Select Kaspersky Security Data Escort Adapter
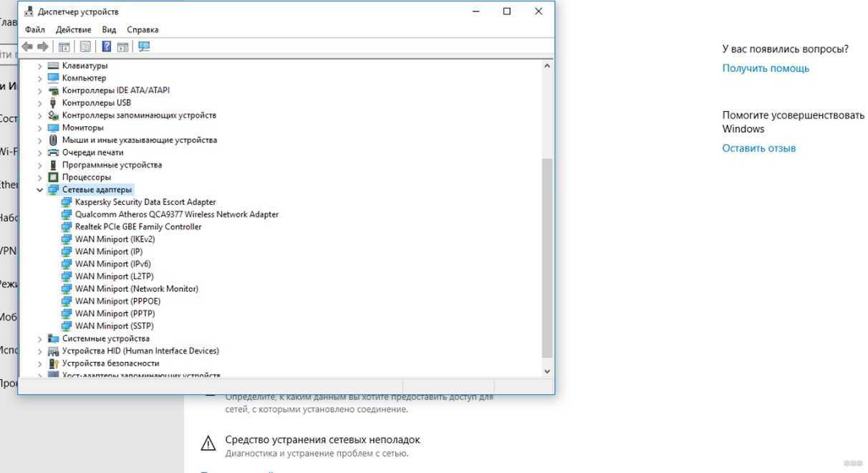The image size is (868, 473). click(x=145, y=202)
